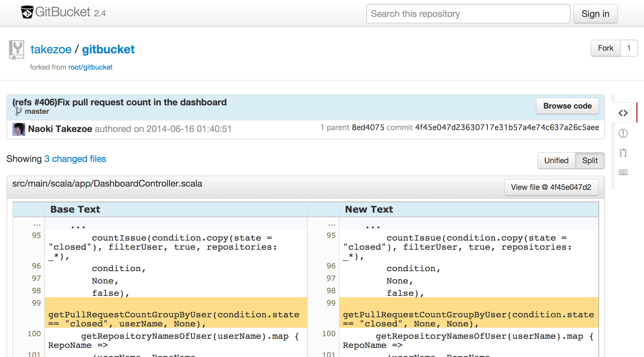Screen dimensions: 644x357
Task: Click line number 100 in New Text
Action: point(329,334)
